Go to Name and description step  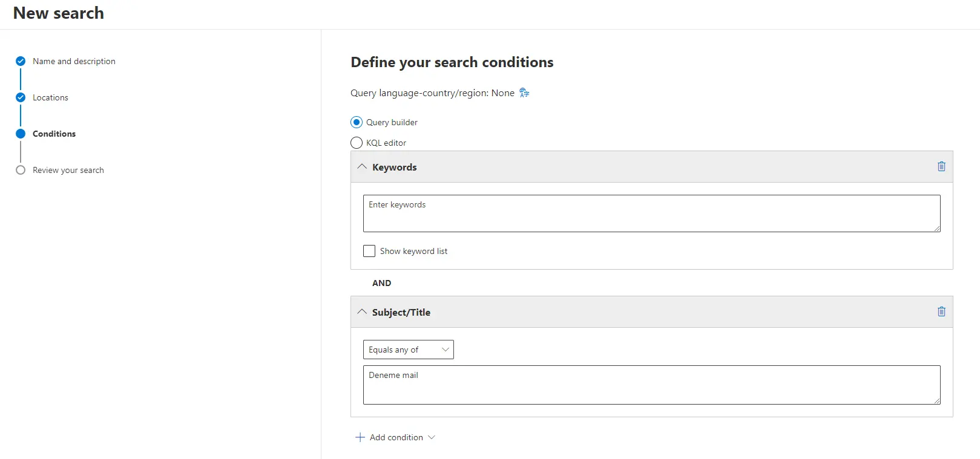click(74, 61)
